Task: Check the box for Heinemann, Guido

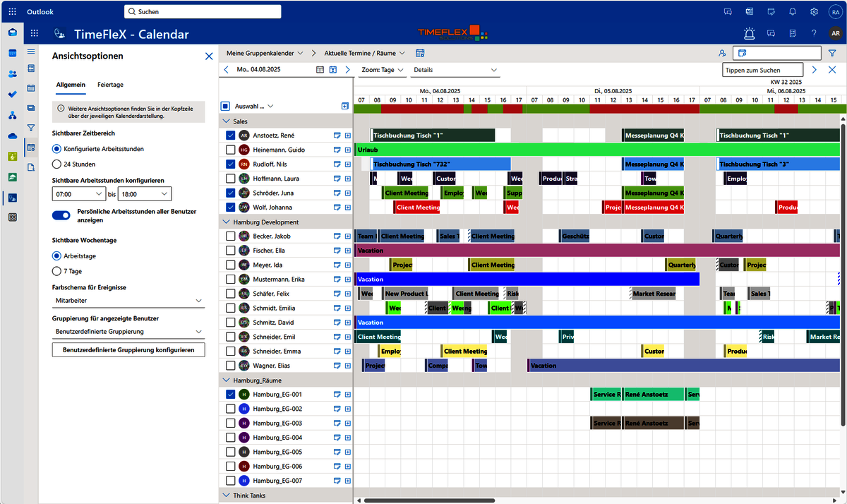Action: click(230, 150)
